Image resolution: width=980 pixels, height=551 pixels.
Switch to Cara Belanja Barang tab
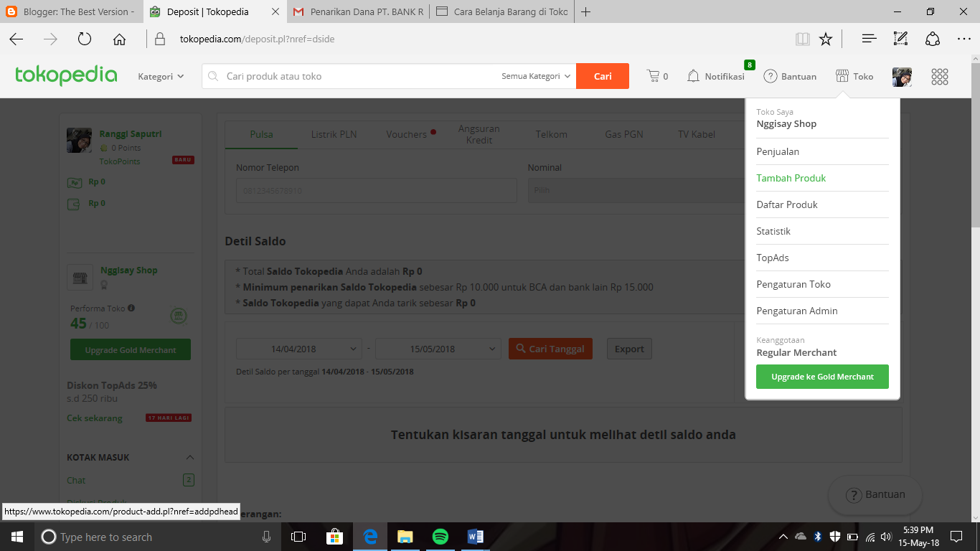[502, 11]
